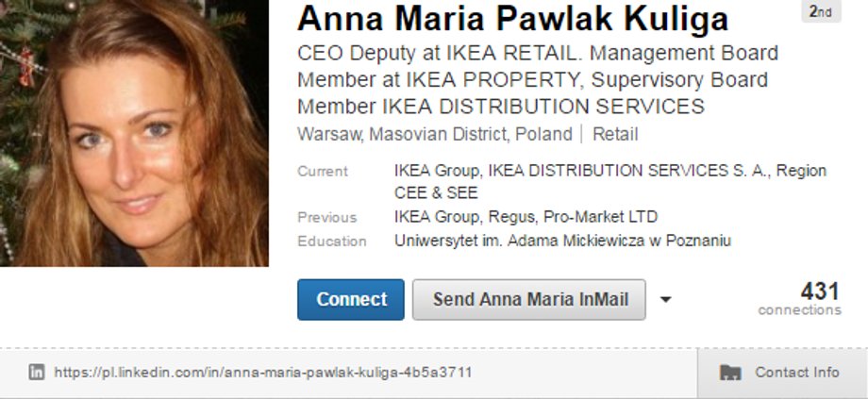Open Region CEE & SEE current position
Screen dimensions: 868x399
(x=610, y=181)
